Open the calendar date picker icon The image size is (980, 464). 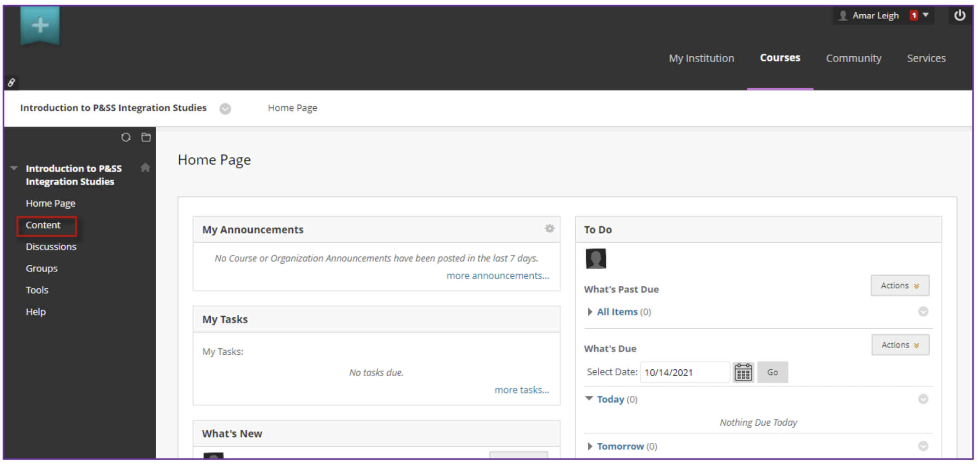(x=743, y=372)
